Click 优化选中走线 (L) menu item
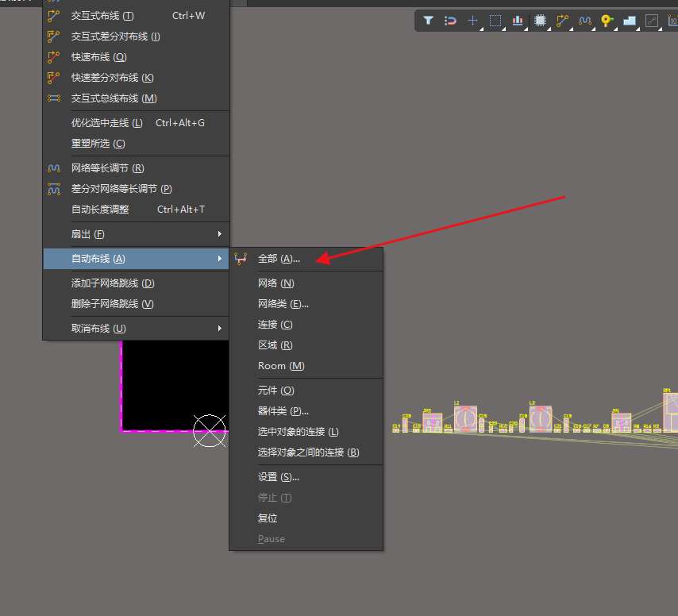The image size is (678, 616). coord(136,123)
